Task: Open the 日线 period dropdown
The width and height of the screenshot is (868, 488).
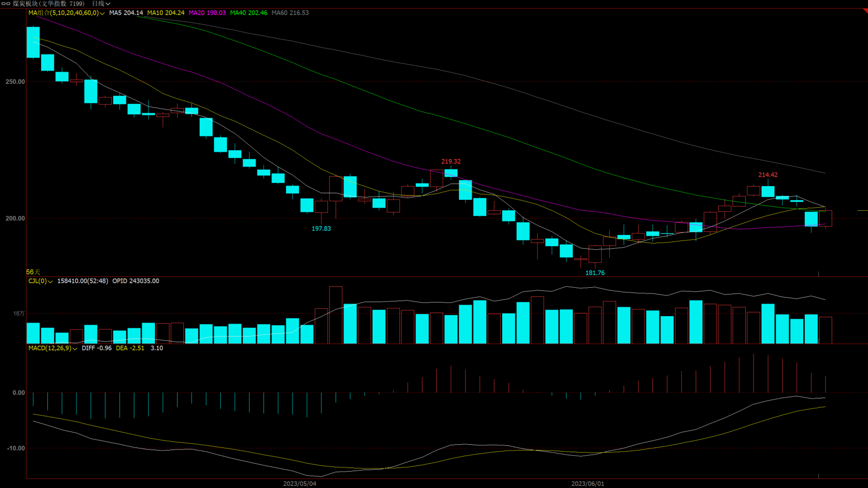Action: pyautogui.click(x=101, y=4)
